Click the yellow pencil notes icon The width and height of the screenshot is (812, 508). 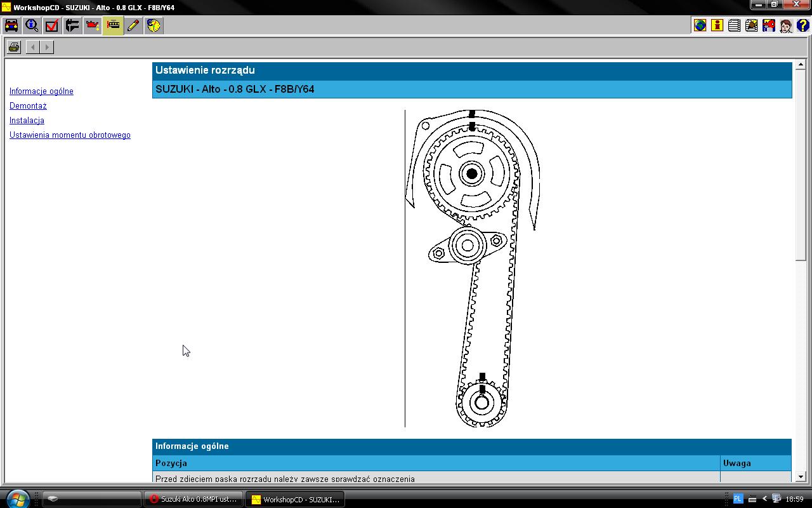133,25
